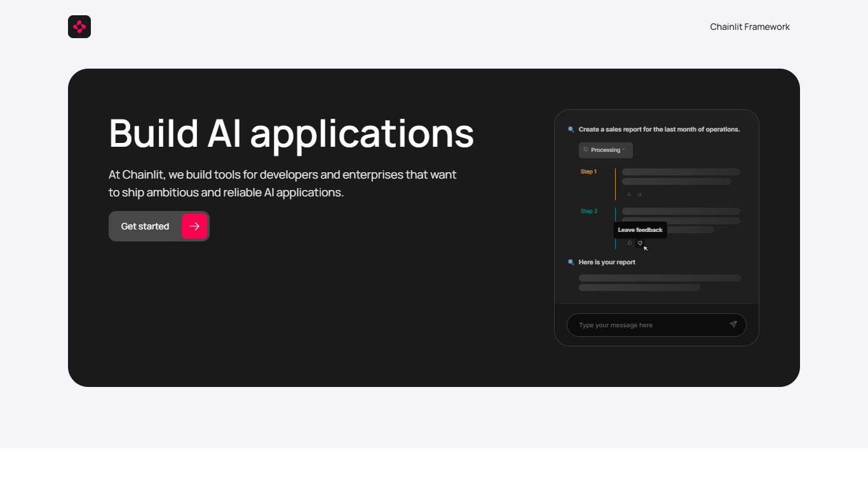Click the pink arrow icon in Get started
The width and height of the screenshot is (868, 488).
pos(194,226)
